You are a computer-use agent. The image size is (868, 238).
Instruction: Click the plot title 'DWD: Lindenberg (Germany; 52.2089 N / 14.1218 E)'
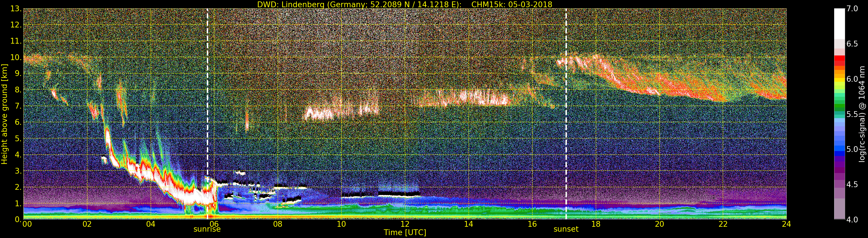(x=359, y=4)
